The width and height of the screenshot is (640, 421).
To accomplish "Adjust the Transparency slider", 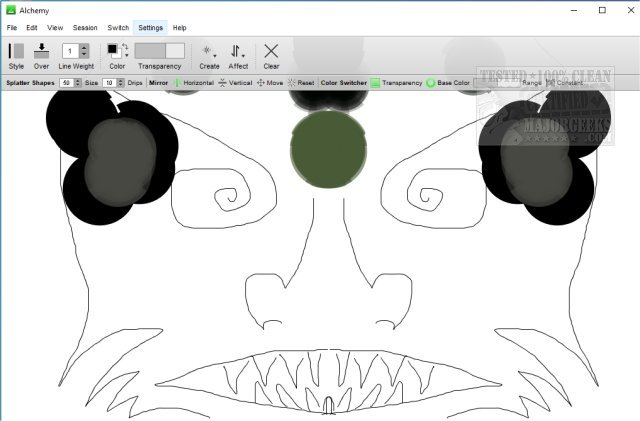I will tap(159, 50).
